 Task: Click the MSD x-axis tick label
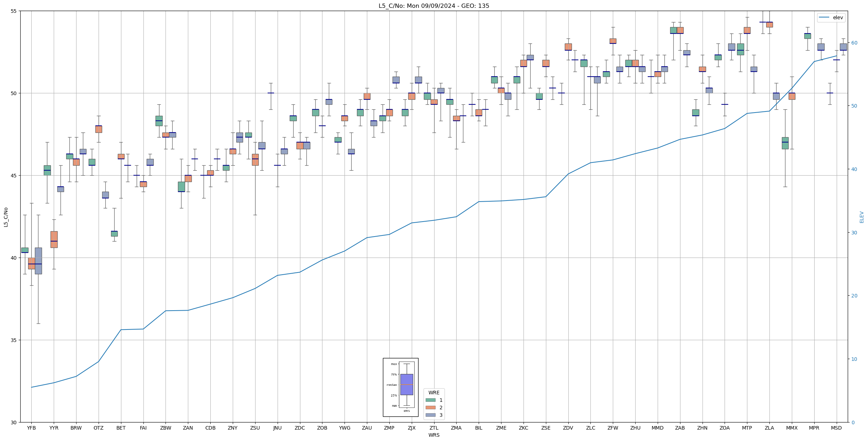pos(836,428)
